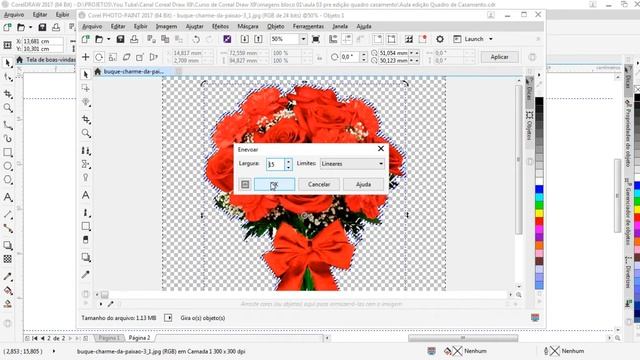Select the Drop Shadow tool in Photo-Paint
Viewport: 640px width, 360px height.
click(86, 257)
